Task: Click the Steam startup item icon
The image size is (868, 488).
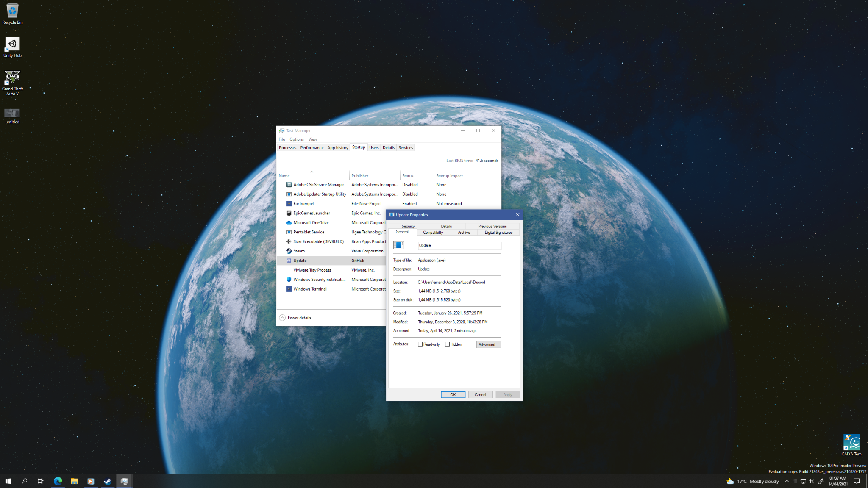Action: (289, 251)
